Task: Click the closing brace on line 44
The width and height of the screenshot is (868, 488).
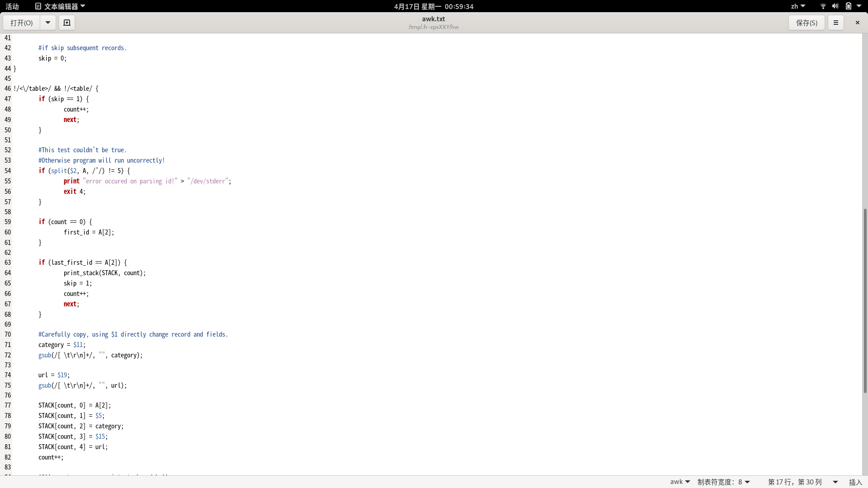Action: click(15, 69)
